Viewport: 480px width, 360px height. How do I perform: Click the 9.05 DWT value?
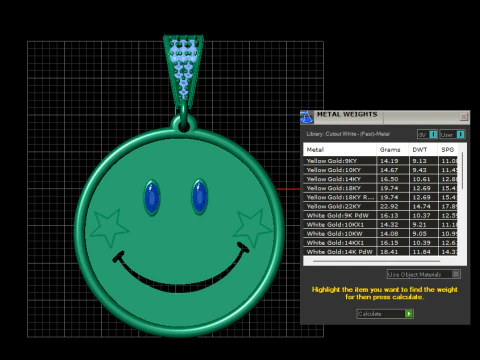pos(419,233)
